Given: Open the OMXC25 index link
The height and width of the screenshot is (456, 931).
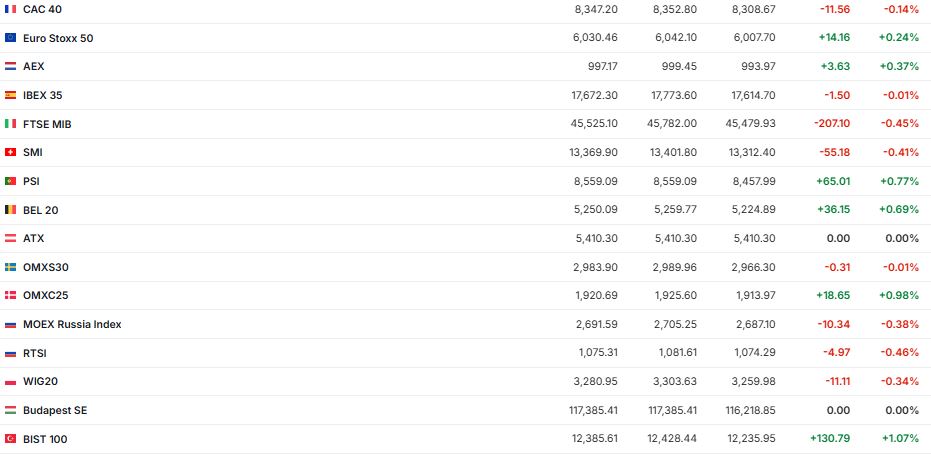Looking at the screenshot, I should click(45, 296).
